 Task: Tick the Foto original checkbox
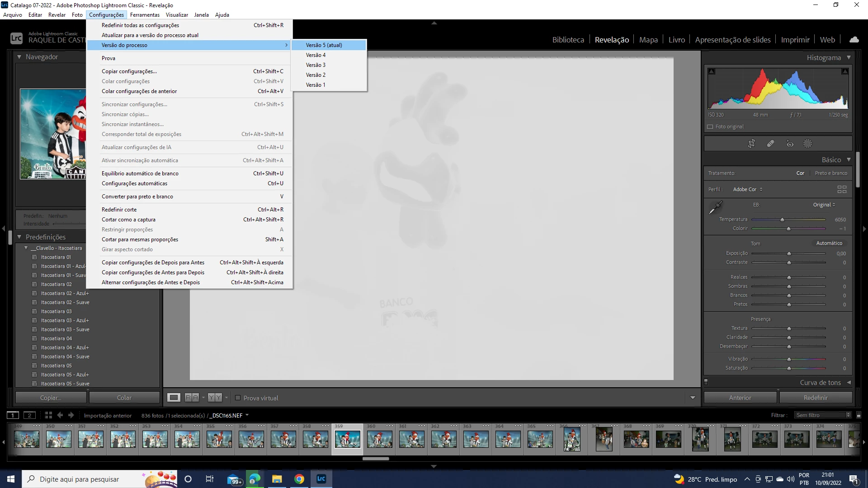click(x=710, y=127)
